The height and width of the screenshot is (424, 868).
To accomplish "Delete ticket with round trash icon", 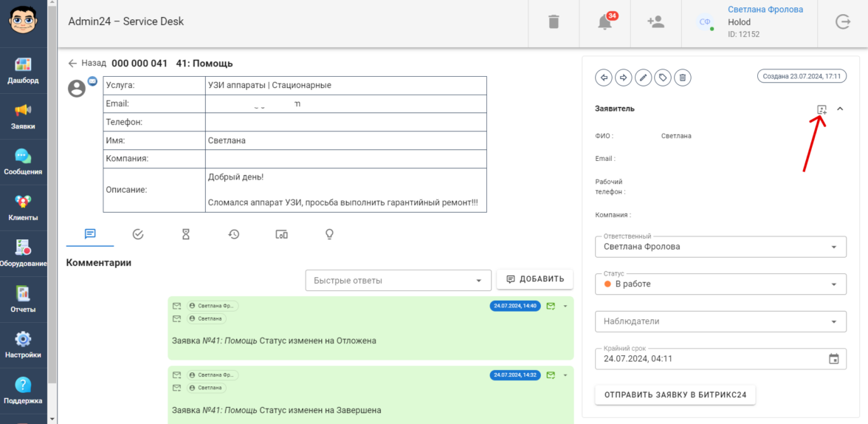I will 683,77.
